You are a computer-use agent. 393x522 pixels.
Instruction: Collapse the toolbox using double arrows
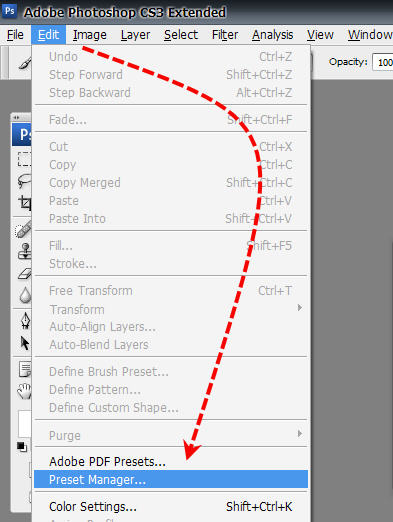[17, 117]
